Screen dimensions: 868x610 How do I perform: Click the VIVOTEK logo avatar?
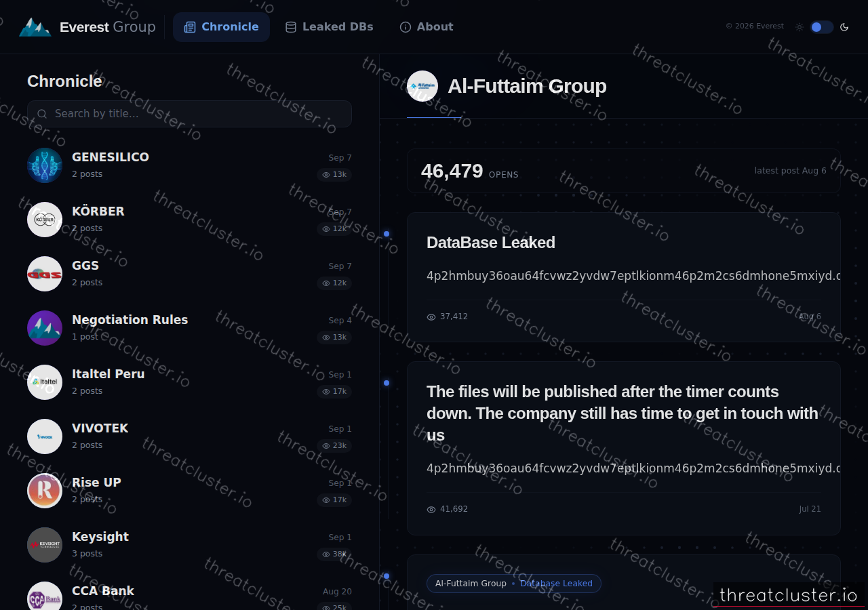45,436
